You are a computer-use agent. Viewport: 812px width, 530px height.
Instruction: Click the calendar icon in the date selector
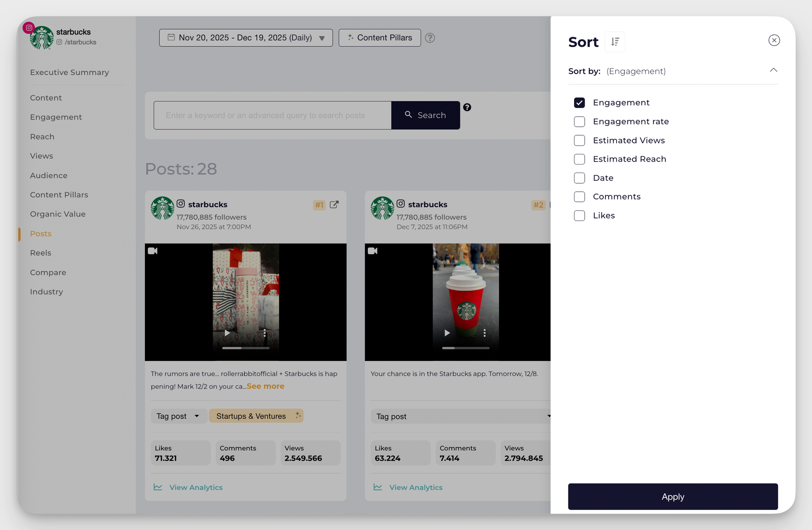(172, 37)
